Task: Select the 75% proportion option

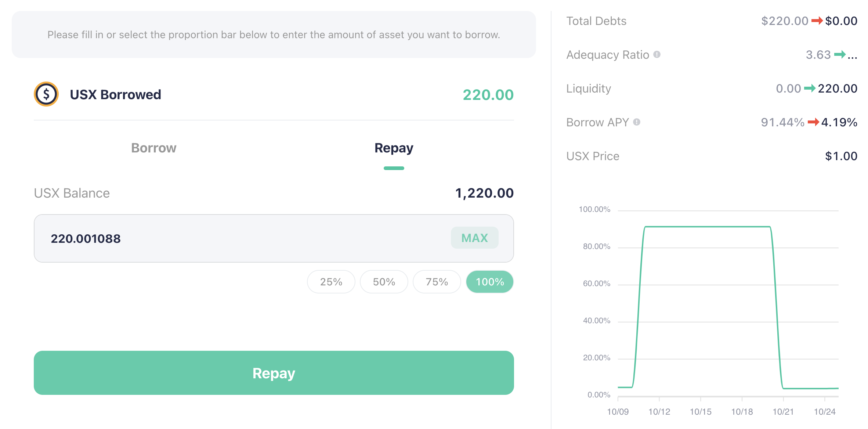Action: point(437,282)
